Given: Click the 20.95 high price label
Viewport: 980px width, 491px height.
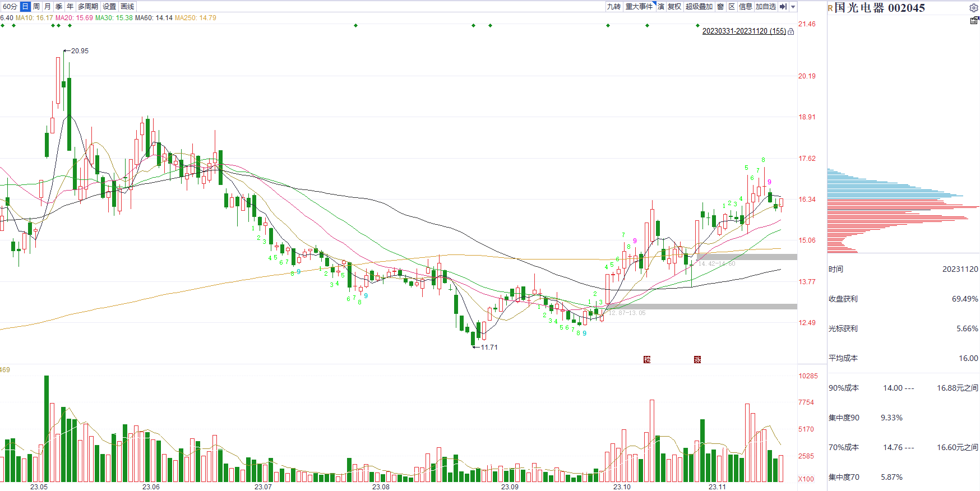Looking at the screenshot, I should click(x=80, y=51).
